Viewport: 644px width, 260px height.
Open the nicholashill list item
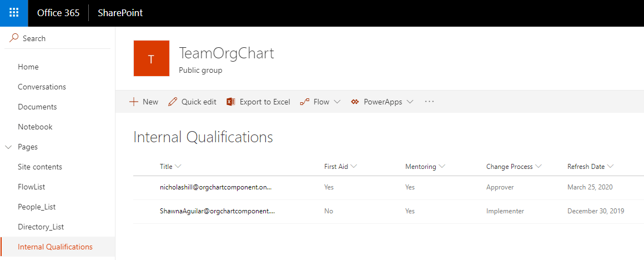pyautogui.click(x=215, y=187)
